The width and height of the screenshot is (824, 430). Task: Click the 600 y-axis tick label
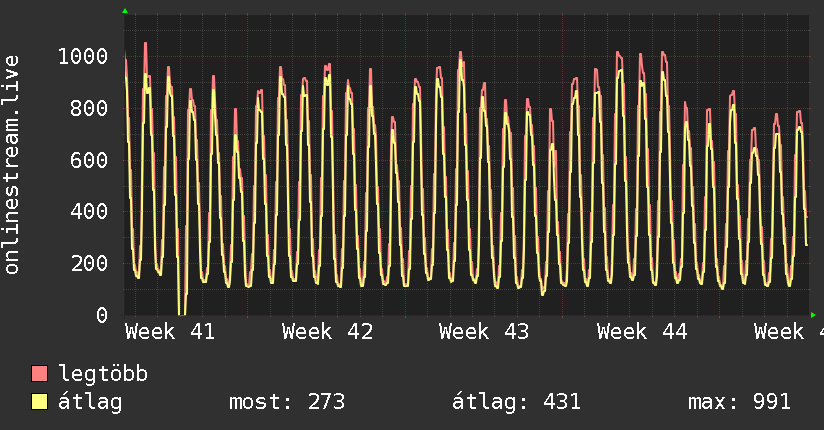pos(89,160)
